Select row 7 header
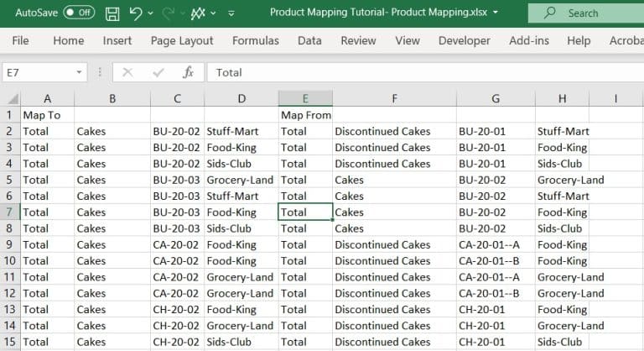Screen dimensions: 644x351 [10, 212]
